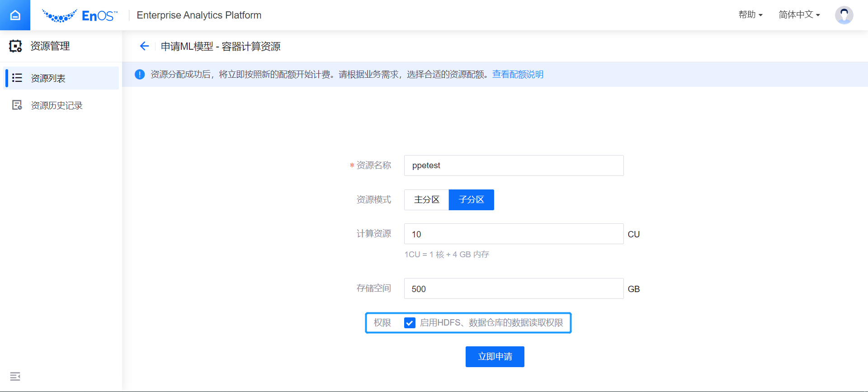Click the 启用HDFS、数据仓库的数据读取权限 label
Screen dimensions: 868x392
(491, 323)
